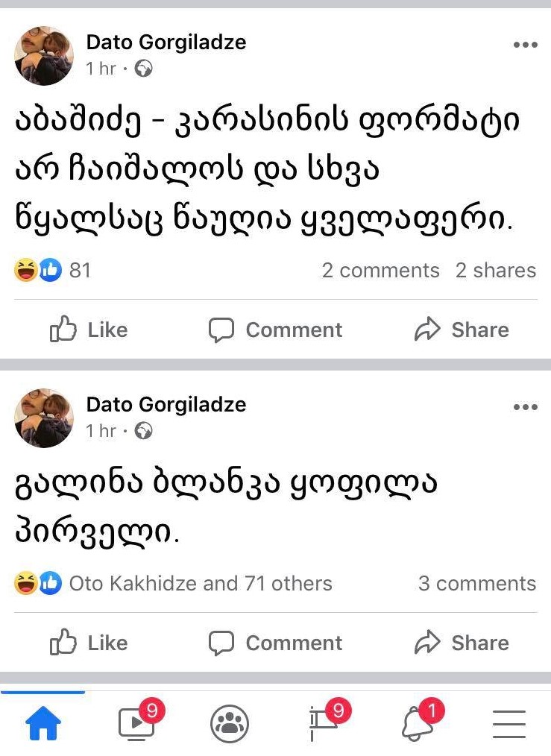Like the first post
This screenshot has width=551, height=756.
click(89, 330)
